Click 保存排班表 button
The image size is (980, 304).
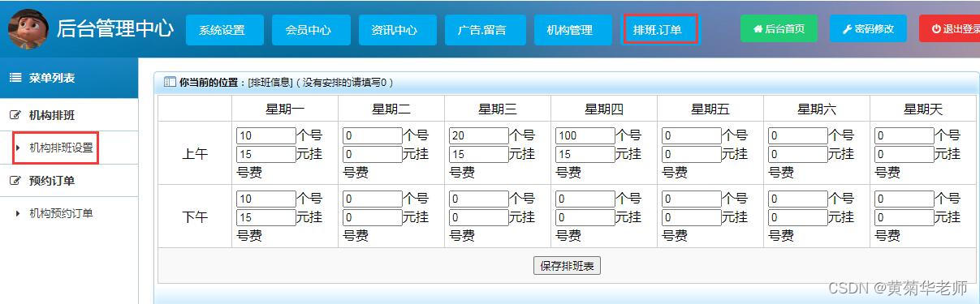pos(567,266)
